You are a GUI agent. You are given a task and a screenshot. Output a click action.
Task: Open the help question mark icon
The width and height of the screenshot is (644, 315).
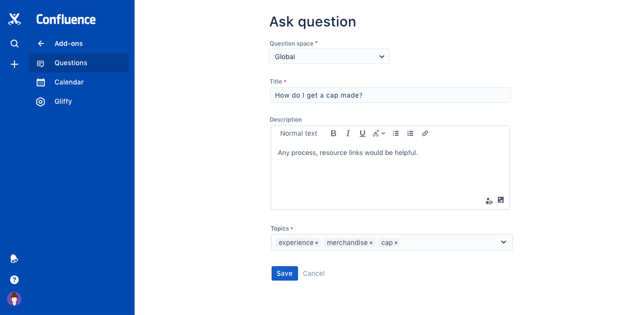coord(14,280)
